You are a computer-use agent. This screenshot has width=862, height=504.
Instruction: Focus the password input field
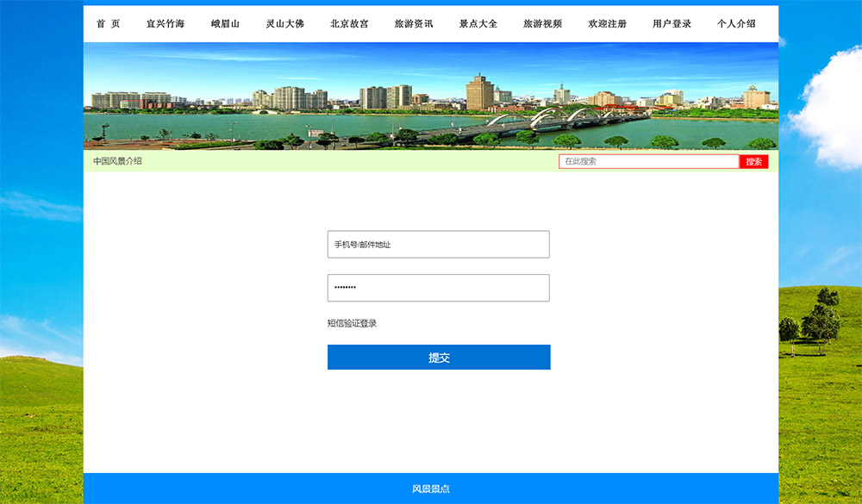click(x=439, y=288)
